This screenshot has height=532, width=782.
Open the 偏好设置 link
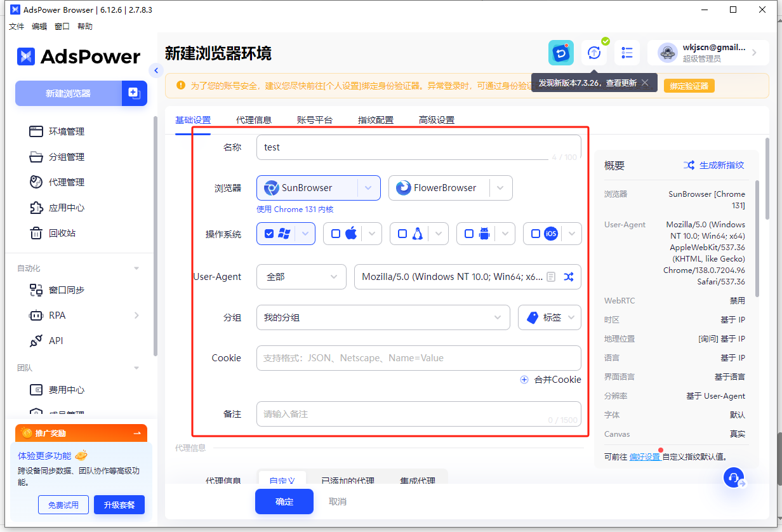(x=645, y=456)
